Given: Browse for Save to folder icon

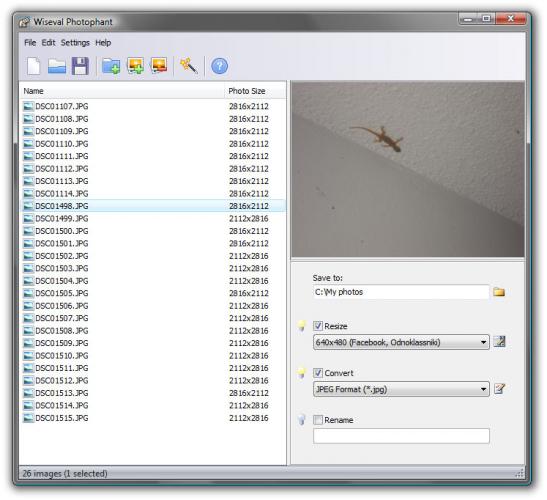Looking at the screenshot, I should point(499,292).
